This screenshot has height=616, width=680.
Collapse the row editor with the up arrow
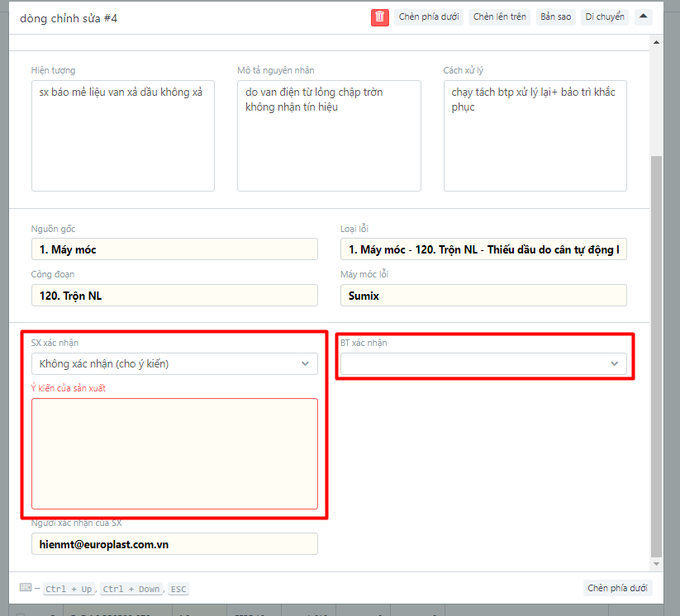(644, 17)
